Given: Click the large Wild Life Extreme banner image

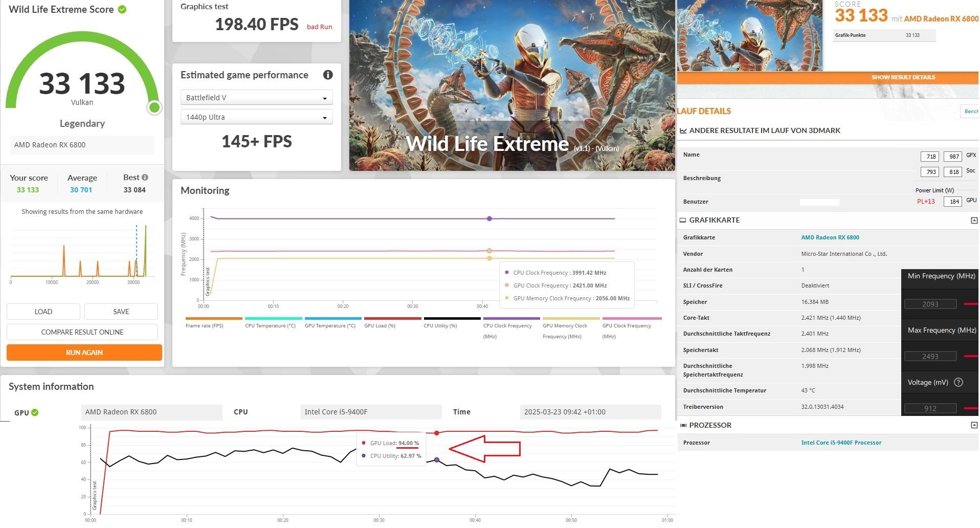Looking at the screenshot, I should (512, 85).
